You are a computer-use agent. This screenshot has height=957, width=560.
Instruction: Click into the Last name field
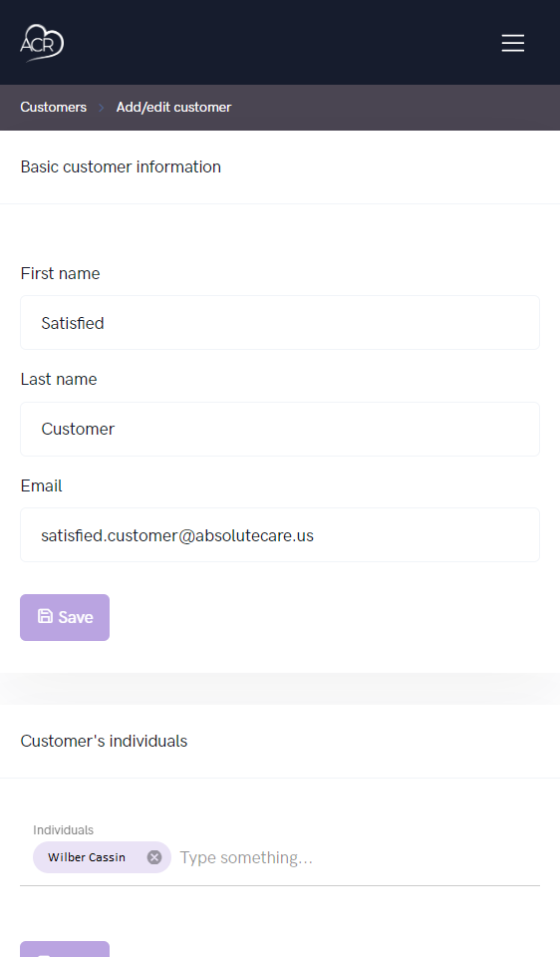click(x=280, y=429)
